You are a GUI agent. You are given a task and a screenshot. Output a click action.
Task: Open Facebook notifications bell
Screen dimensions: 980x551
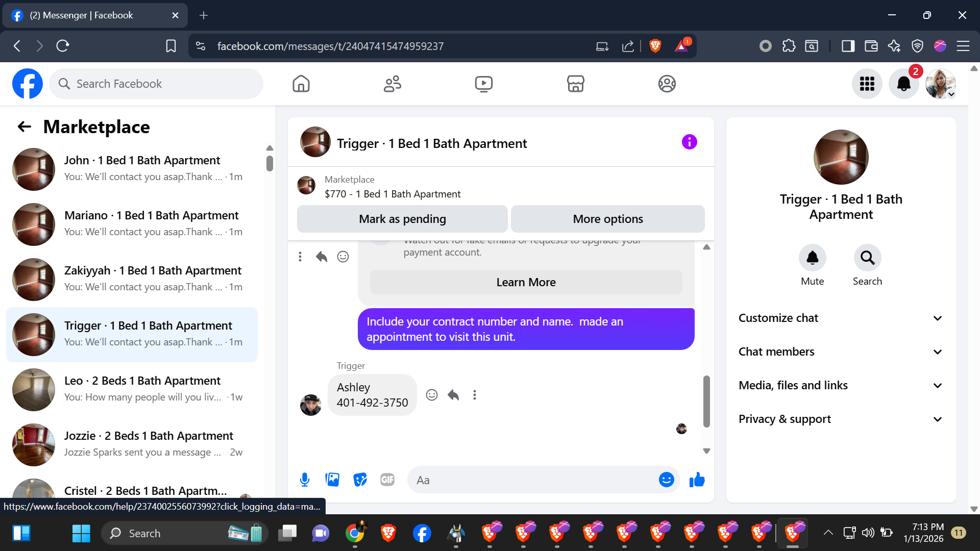[903, 84]
